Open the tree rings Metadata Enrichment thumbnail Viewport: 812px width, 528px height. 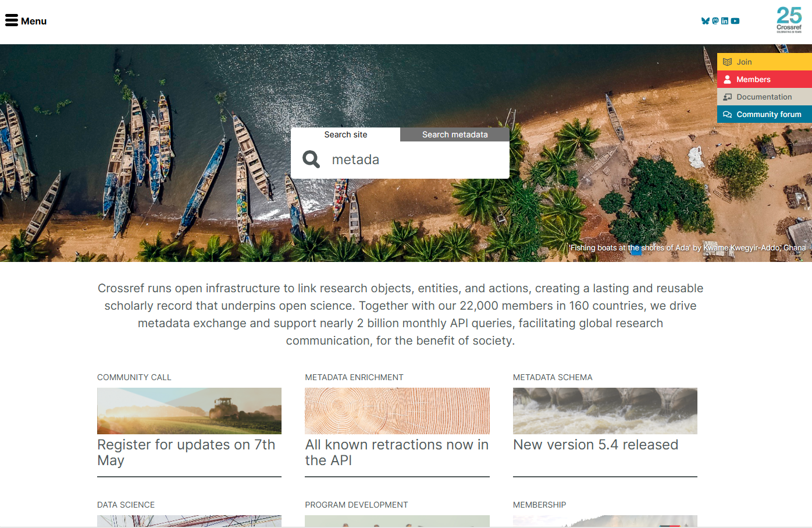397,411
